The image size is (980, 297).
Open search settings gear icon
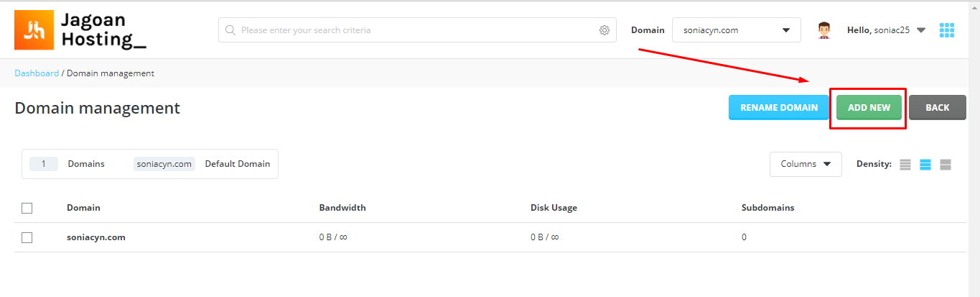click(x=605, y=30)
